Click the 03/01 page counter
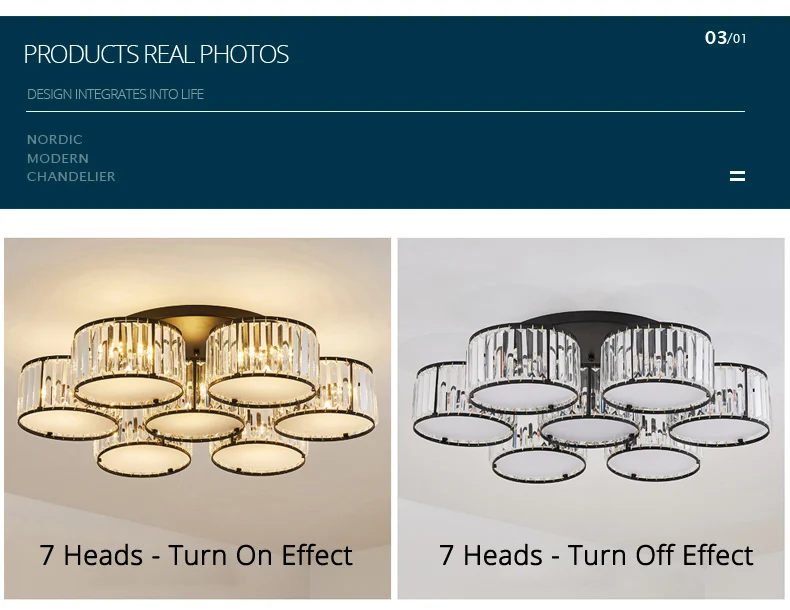 726,38
